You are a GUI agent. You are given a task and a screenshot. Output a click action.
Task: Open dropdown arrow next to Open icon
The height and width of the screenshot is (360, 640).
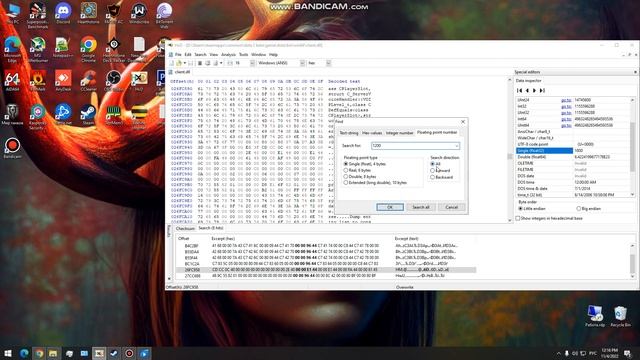coord(184,63)
